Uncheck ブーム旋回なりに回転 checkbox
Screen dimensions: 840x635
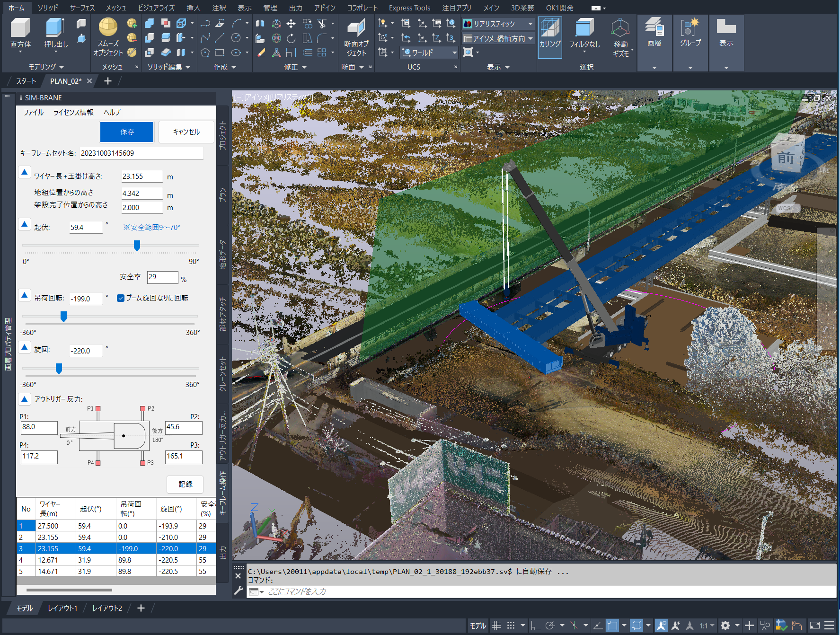coord(121,298)
